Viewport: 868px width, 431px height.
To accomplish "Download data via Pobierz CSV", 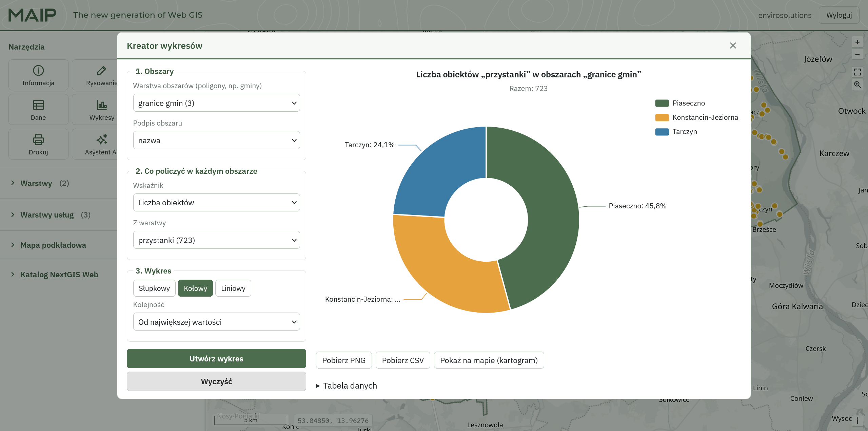I will 403,360.
